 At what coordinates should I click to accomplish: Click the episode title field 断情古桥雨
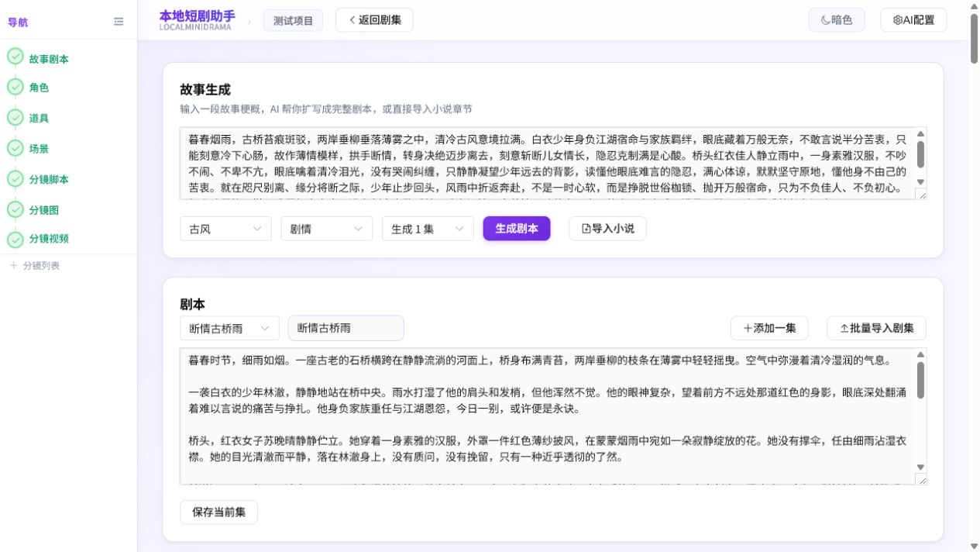pyautogui.click(x=346, y=328)
